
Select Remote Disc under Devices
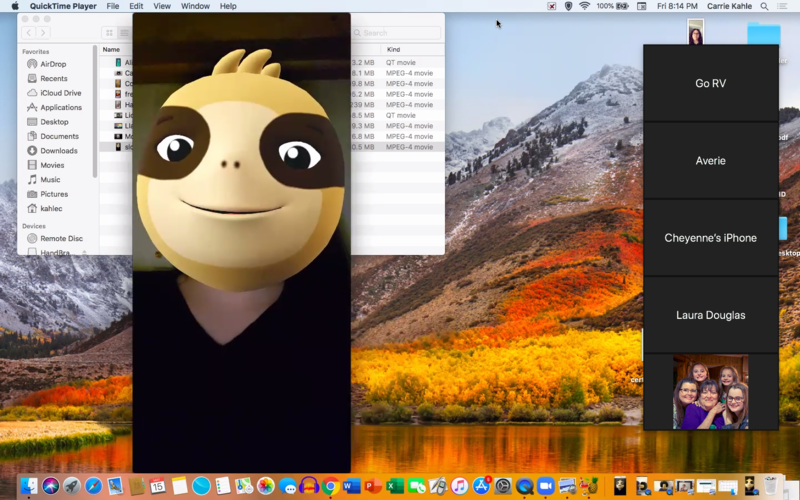coord(61,238)
